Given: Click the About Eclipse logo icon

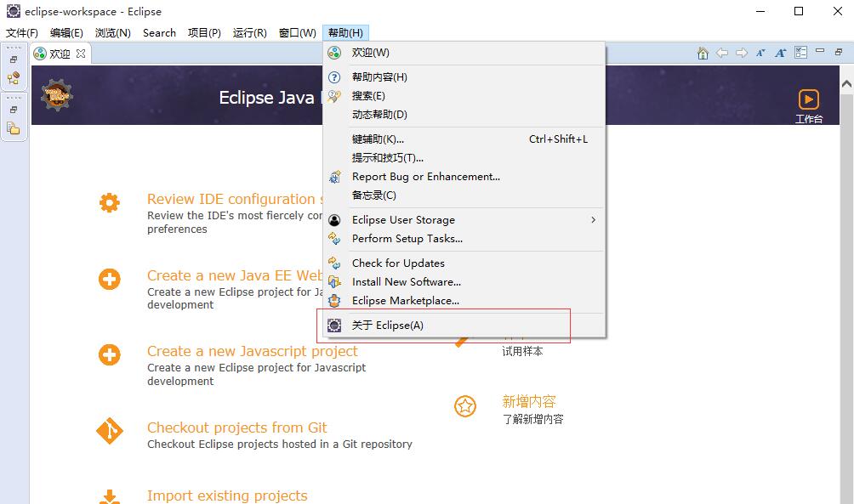Looking at the screenshot, I should (334, 325).
